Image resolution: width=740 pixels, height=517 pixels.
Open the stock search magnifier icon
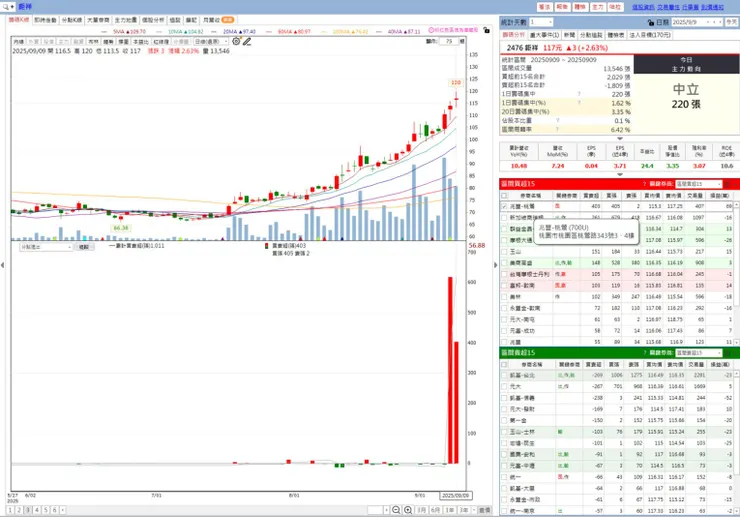(6, 7)
